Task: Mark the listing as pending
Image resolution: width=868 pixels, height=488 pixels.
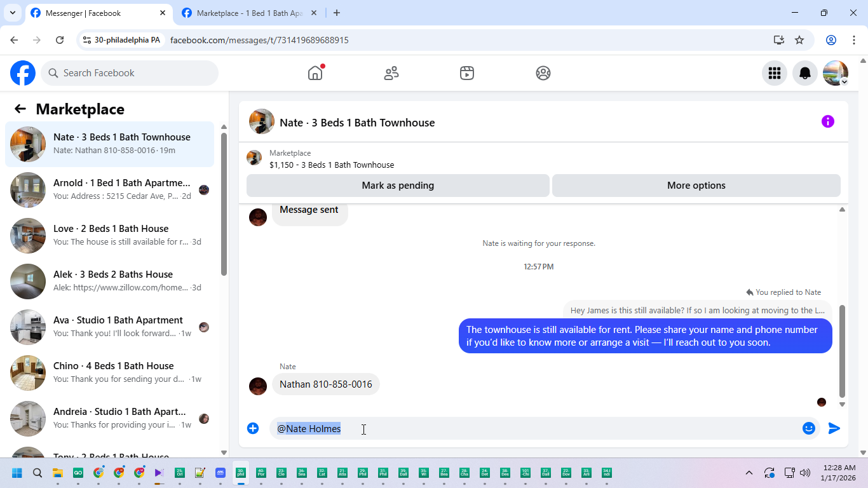Action: point(398,186)
